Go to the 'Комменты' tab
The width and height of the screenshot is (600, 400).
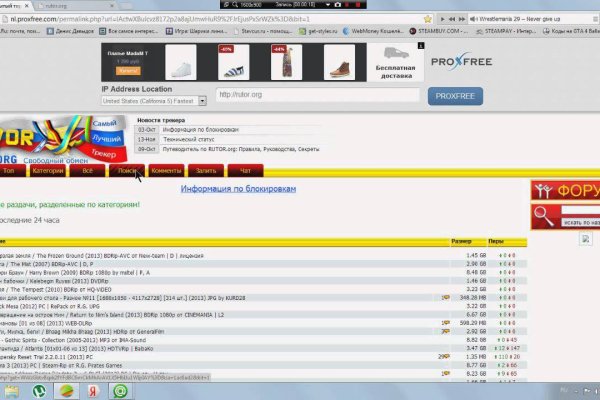(165, 171)
